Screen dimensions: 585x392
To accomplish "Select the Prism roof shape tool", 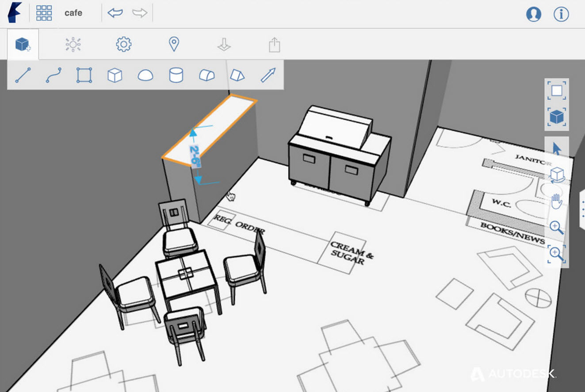I will click(237, 75).
